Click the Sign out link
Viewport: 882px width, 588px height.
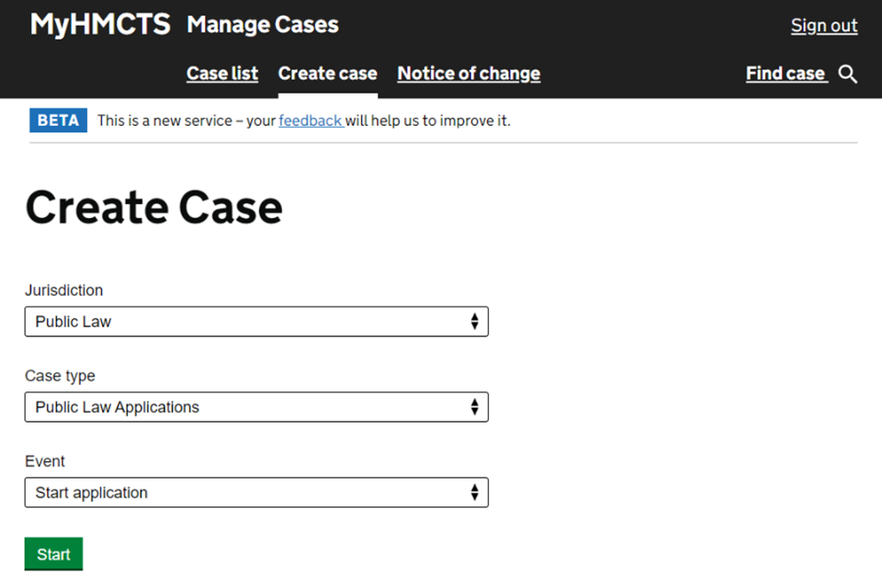click(824, 26)
